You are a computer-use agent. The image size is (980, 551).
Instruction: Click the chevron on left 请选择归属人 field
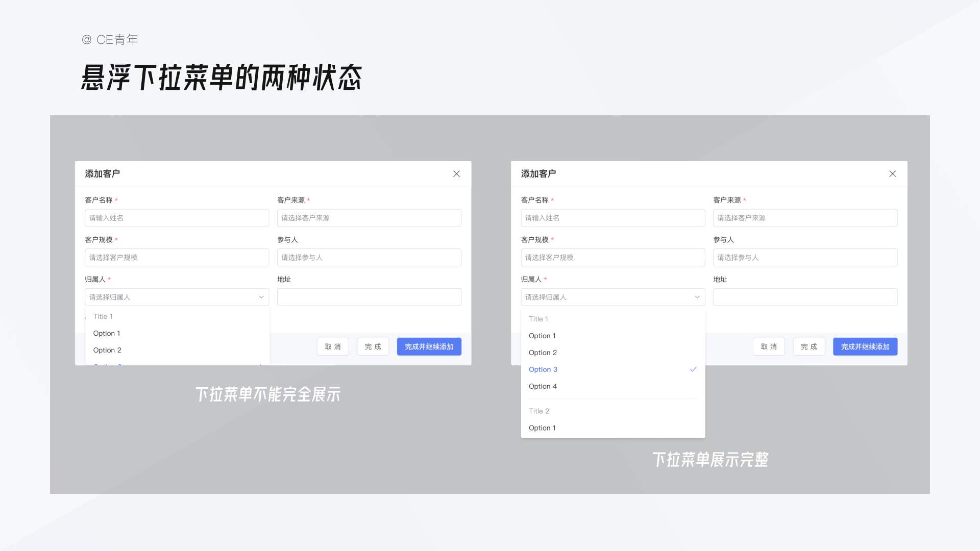pos(261,296)
